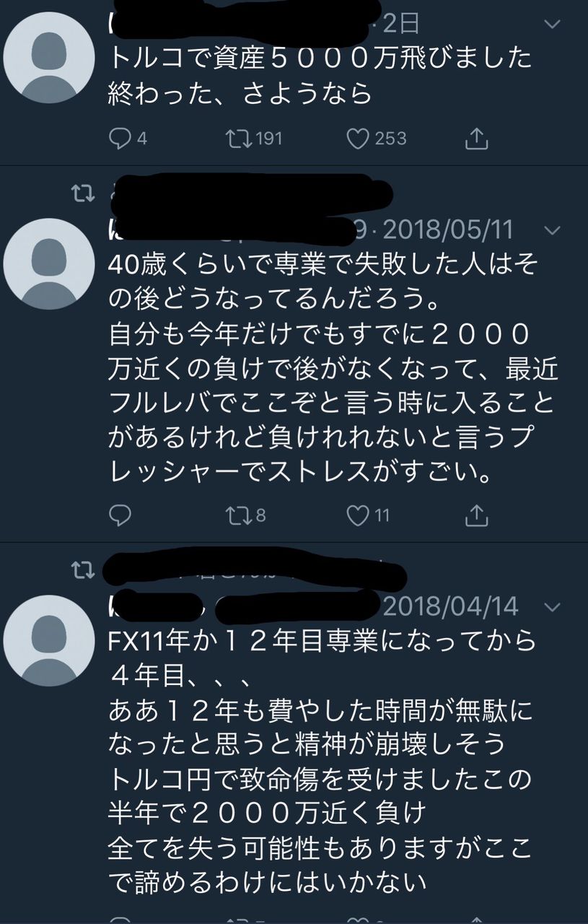Share the 2018/05/11 tweet
Viewport: 588px width, 924px height.
click(477, 515)
